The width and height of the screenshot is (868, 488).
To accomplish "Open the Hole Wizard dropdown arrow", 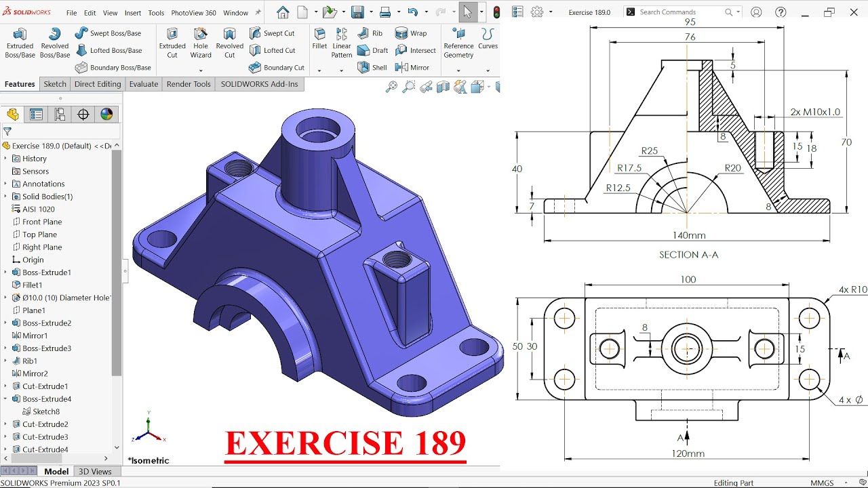I will 201,70.
